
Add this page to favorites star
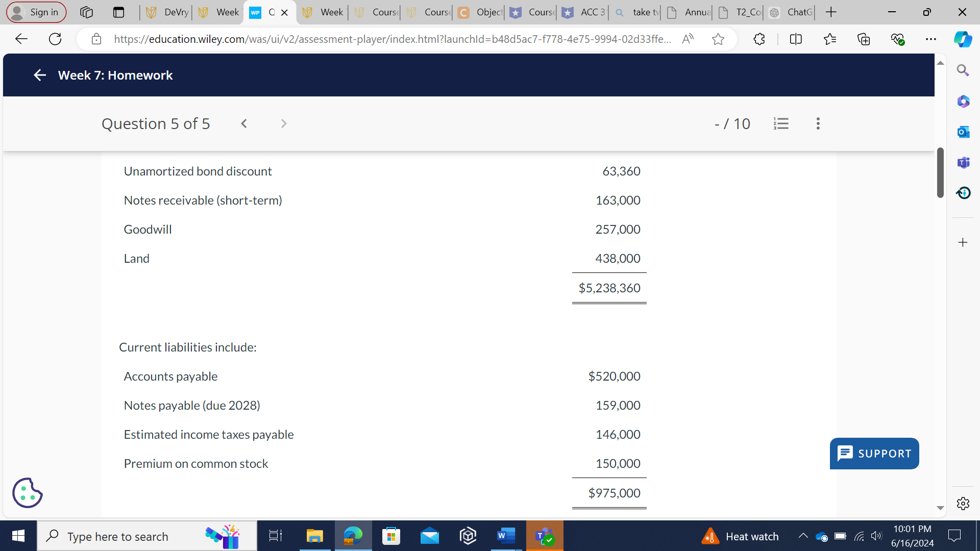click(718, 39)
